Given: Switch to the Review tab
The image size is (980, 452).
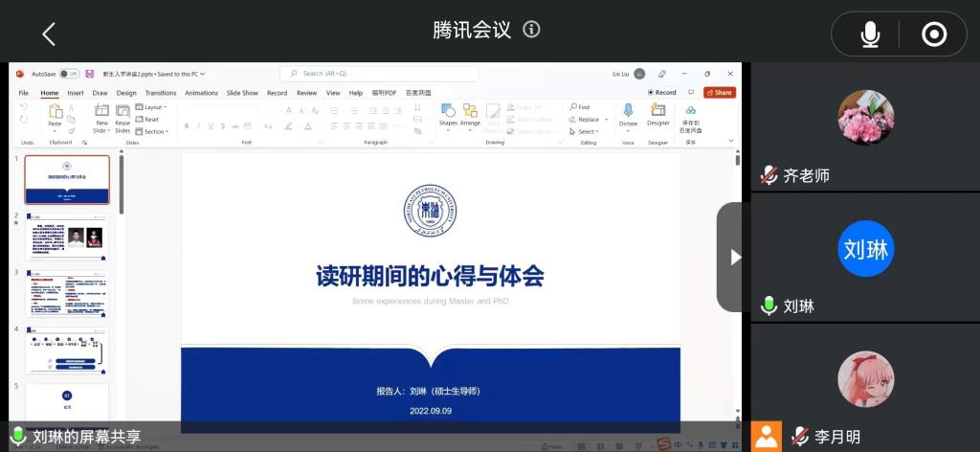Looking at the screenshot, I should click(x=307, y=93).
